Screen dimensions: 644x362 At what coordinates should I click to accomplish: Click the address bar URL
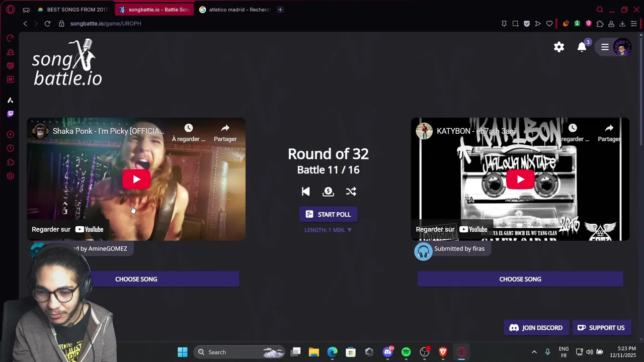pyautogui.click(x=106, y=24)
